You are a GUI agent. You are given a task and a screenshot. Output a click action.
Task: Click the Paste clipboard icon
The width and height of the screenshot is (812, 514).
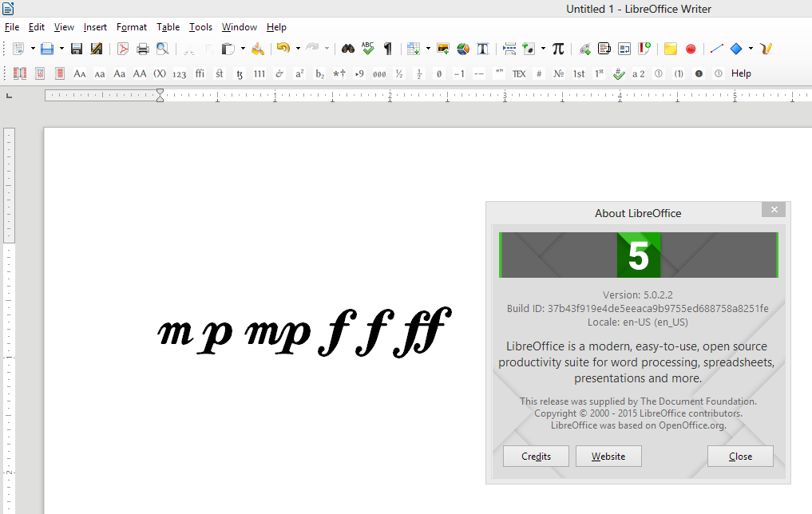pos(228,49)
